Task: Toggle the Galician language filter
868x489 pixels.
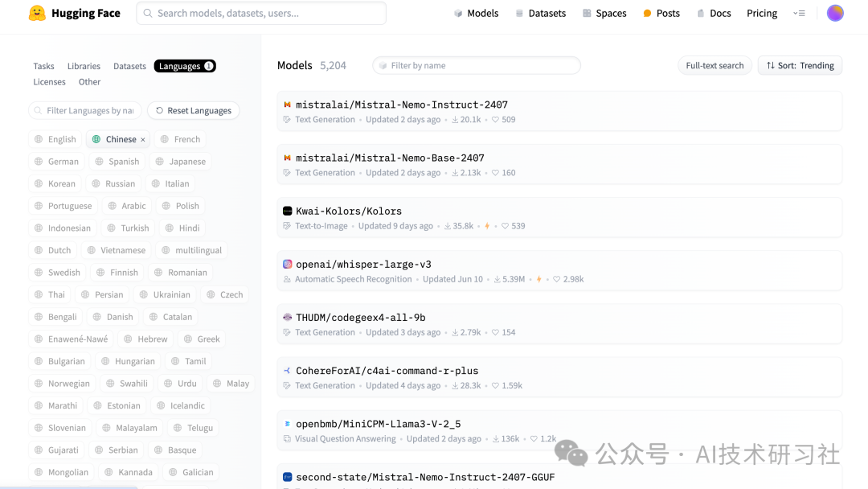Action: click(x=191, y=472)
